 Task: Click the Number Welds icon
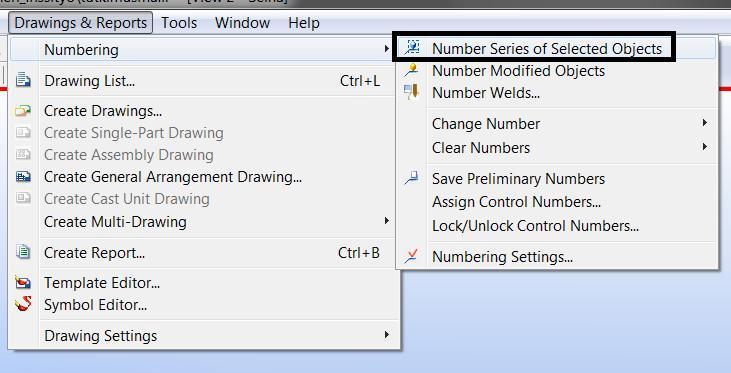(x=411, y=92)
